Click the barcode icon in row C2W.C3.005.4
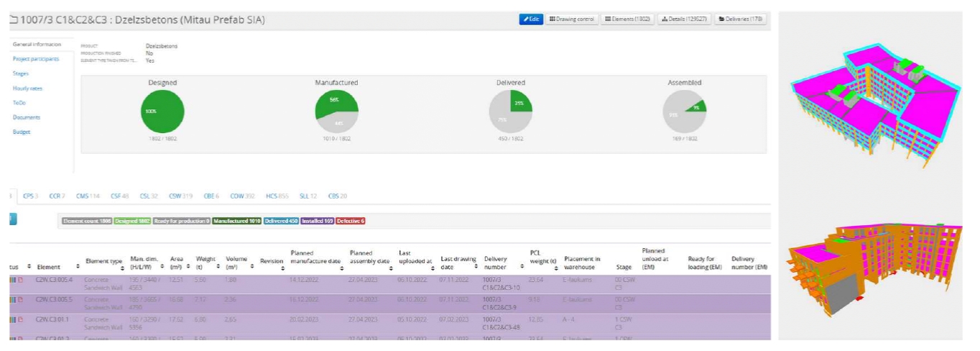 pyautogui.click(x=12, y=279)
